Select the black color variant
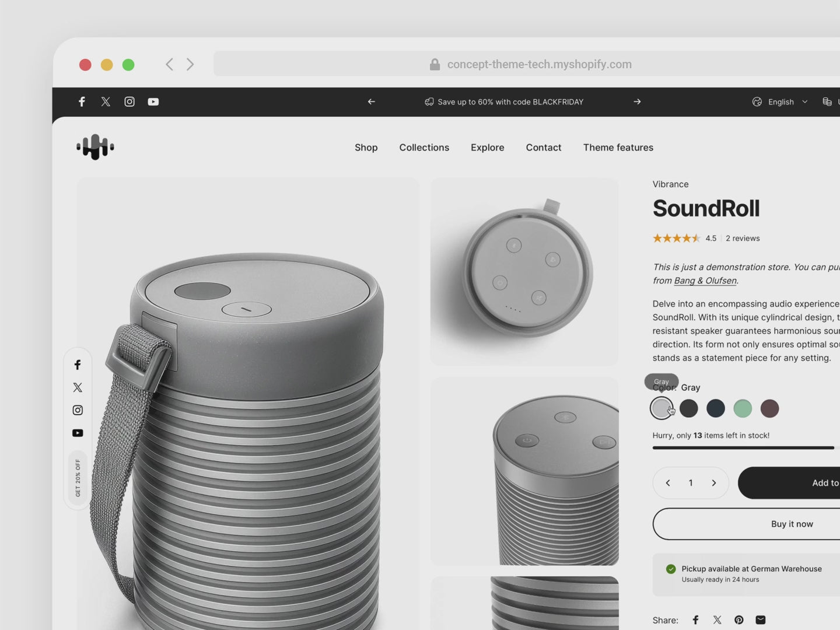The width and height of the screenshot is (840, 630). click(x=689, y=408)
